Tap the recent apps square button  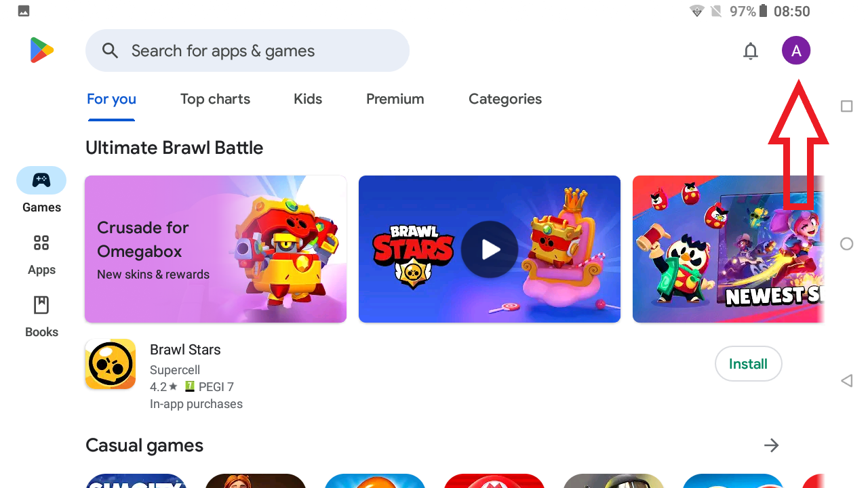(x=846, y=106)
